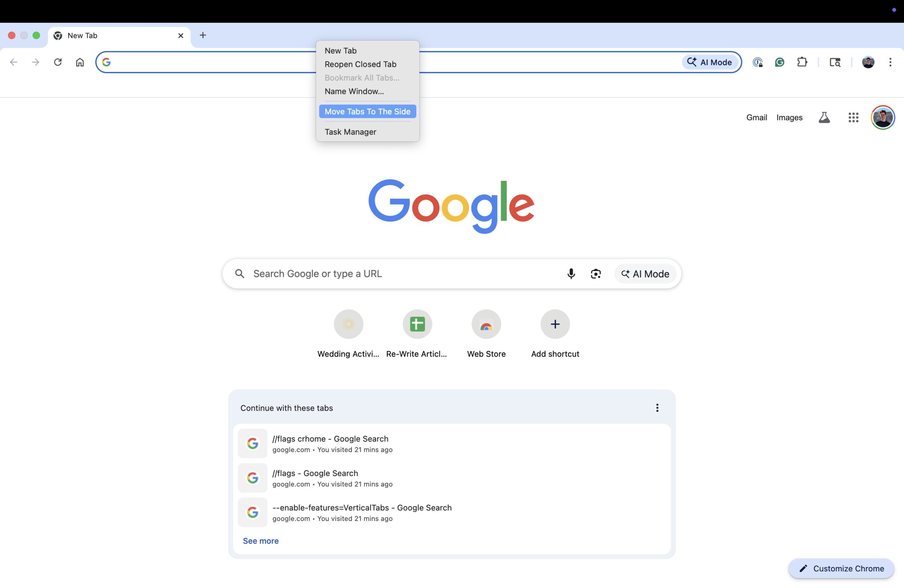Open options for Continue with these tabs
Screen dimensions: 904x588
point(657,408)
